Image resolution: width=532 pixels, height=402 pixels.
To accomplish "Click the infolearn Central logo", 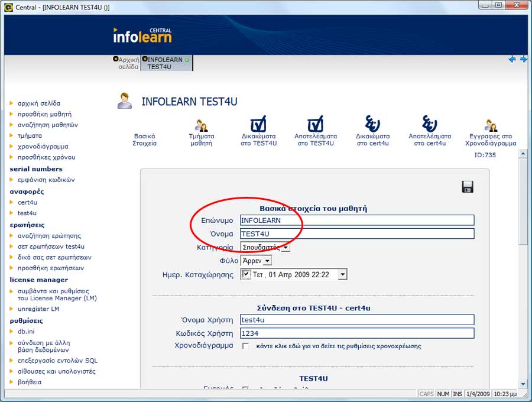I will 142,35.
